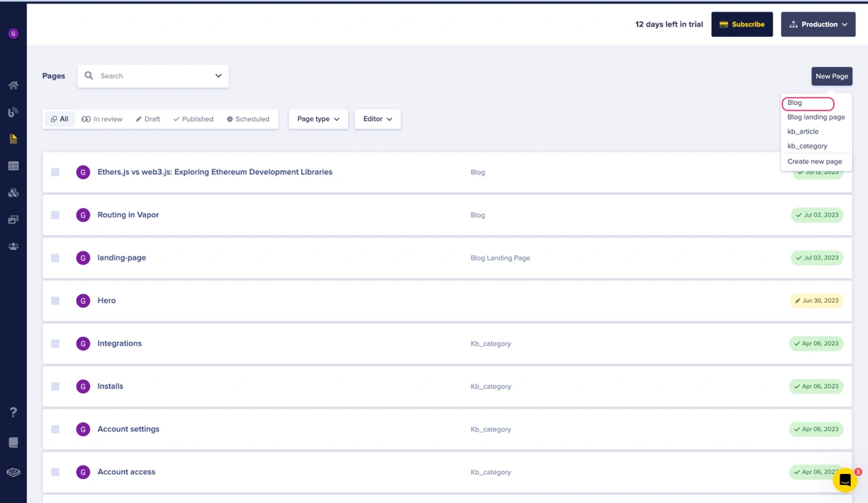Open the chat messenger widget
Viewport: 868px width, 503px height.
[844, 480]
